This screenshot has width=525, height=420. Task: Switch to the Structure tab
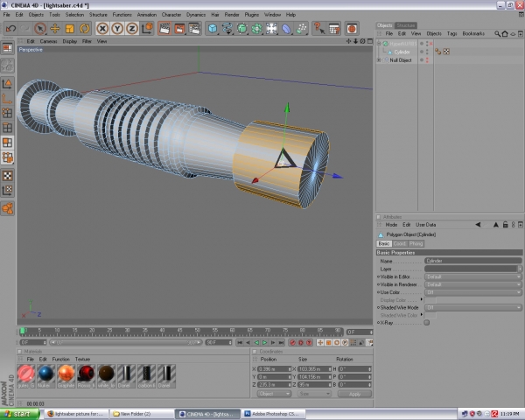coord(406,25)
